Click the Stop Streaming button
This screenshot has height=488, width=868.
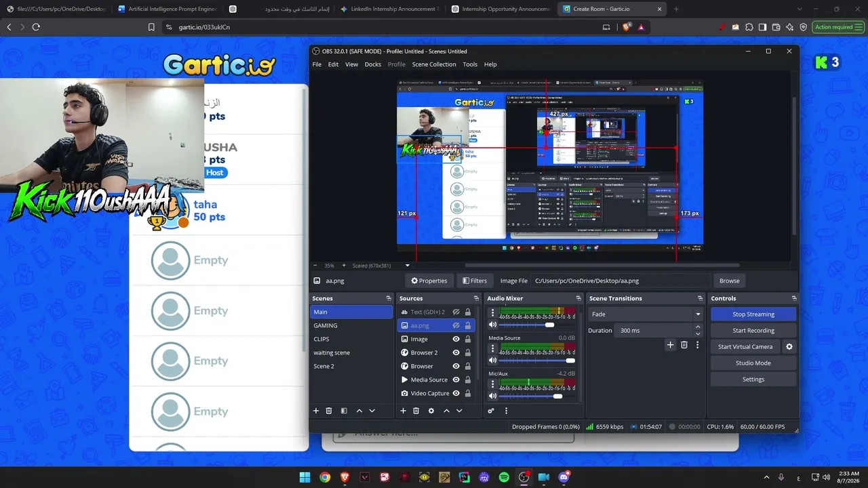(x=753, y=314)
